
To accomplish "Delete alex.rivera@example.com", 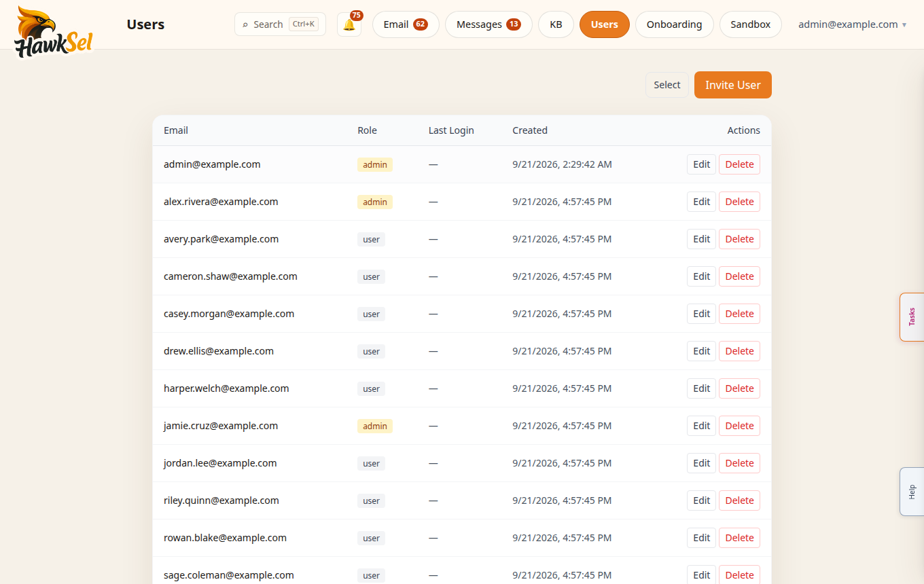I will 739,202.
